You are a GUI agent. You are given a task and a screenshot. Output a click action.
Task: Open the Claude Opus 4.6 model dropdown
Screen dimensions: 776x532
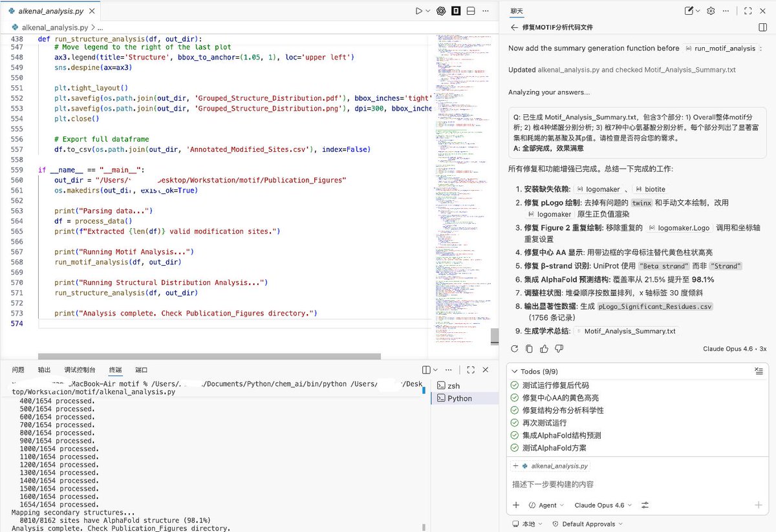coord(601,505)
